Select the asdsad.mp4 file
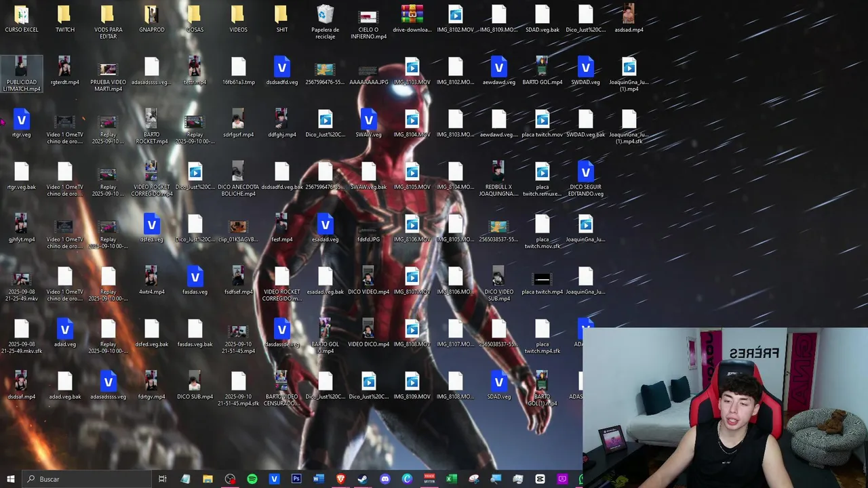 coord(629,19)
